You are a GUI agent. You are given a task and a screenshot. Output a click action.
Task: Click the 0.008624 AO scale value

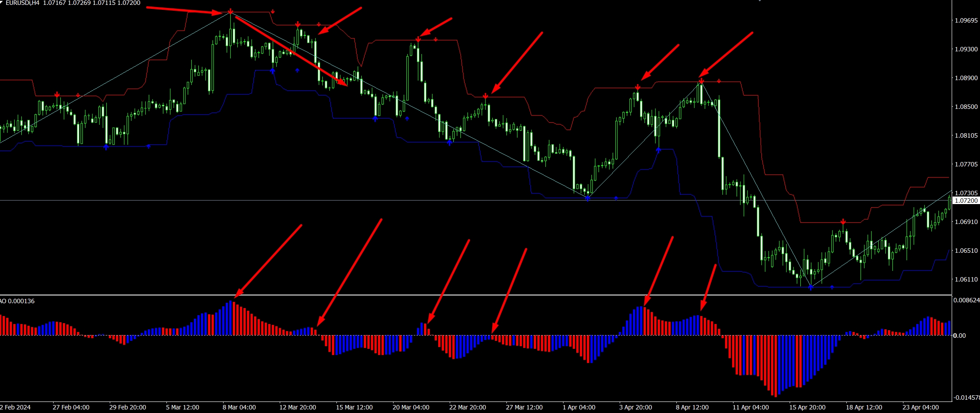(967, 300)
